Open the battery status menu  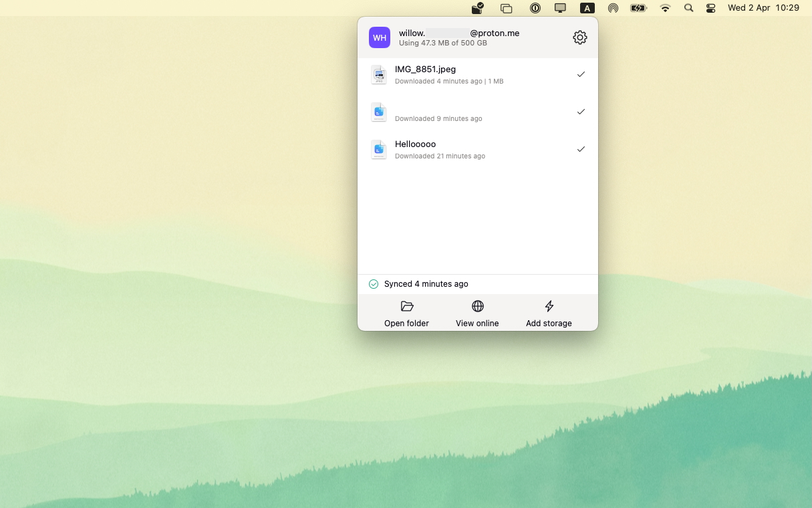pyautogui.click(x=638, y=8)
